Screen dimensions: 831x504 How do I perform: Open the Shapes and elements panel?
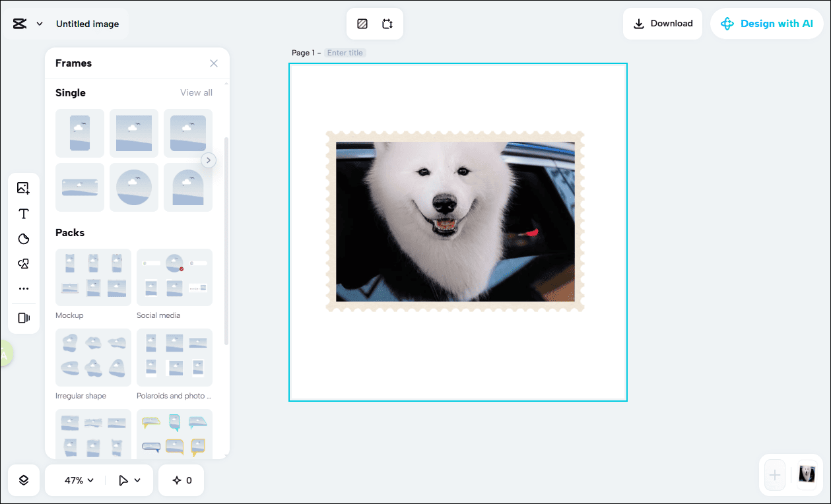23,263
